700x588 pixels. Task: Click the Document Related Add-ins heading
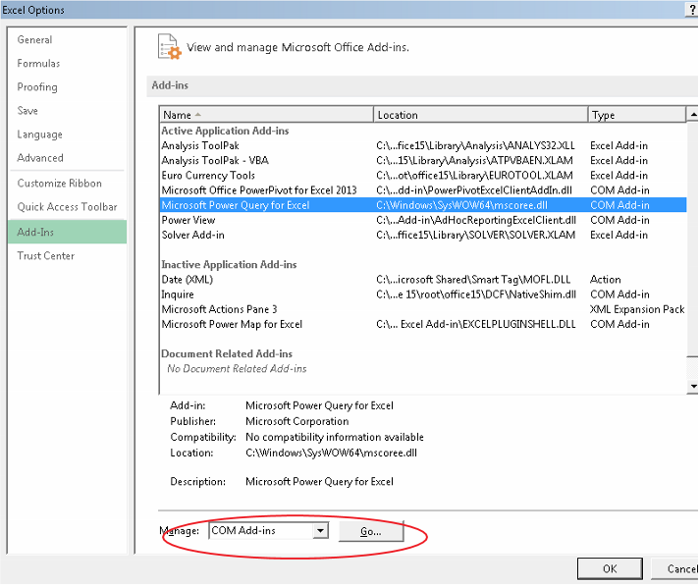tap(227, 354)
